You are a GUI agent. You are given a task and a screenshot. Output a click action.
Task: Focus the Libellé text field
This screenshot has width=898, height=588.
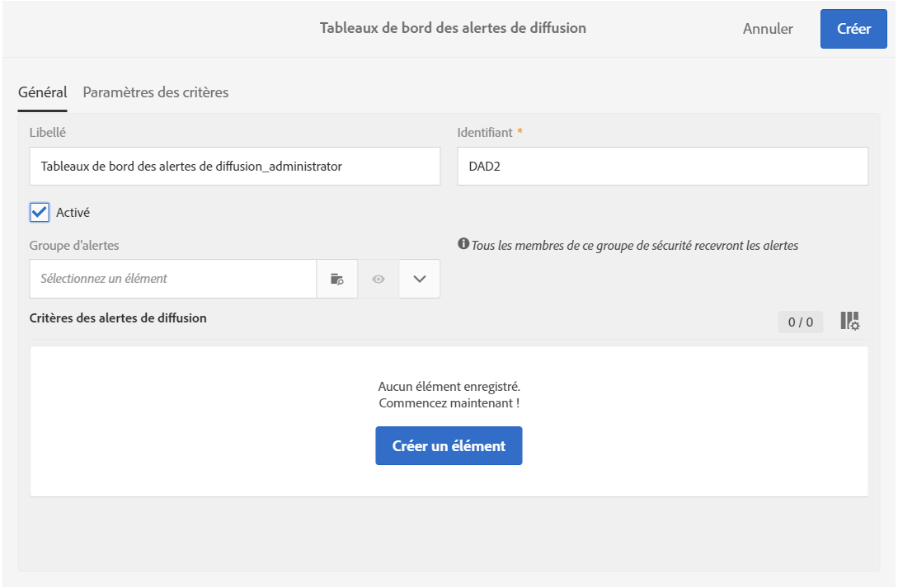[x=234, y=167]
